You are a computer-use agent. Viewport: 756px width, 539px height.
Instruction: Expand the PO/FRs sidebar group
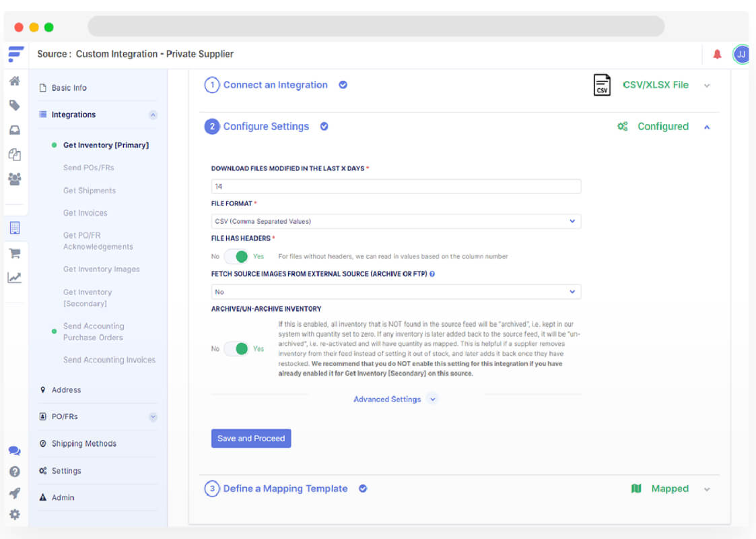pyautogui.click(x=153, y=417)
